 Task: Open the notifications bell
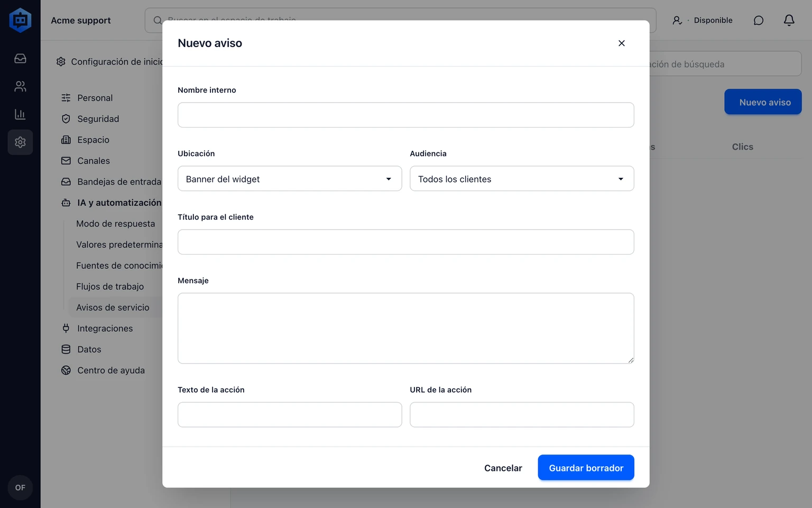789,20
